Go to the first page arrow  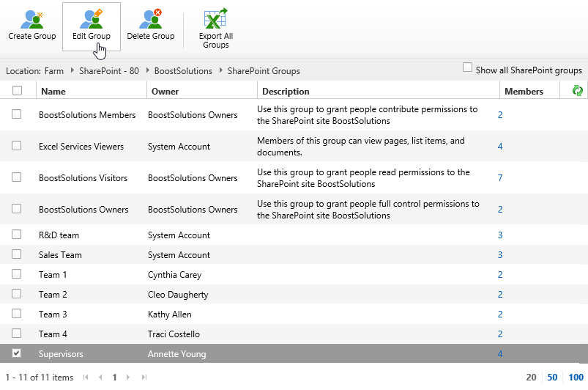click(86, 378)
